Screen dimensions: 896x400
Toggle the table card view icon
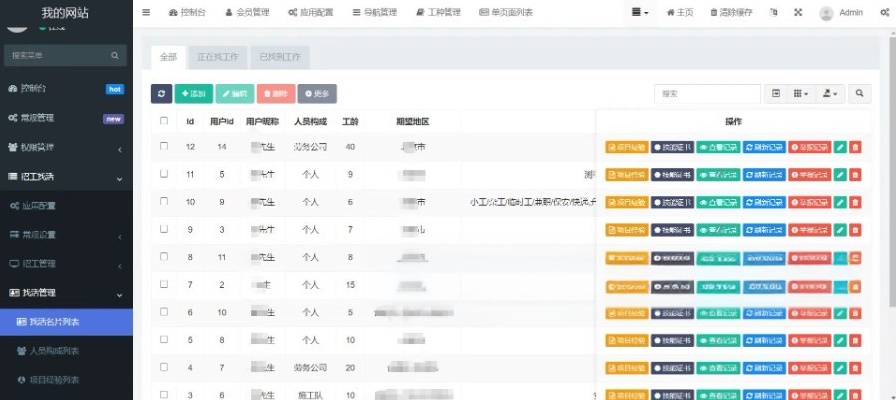click(x=776, y=94)
